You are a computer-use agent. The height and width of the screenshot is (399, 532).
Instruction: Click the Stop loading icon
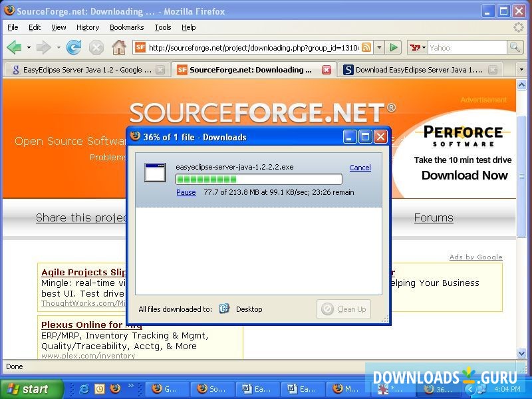[96, 47]
